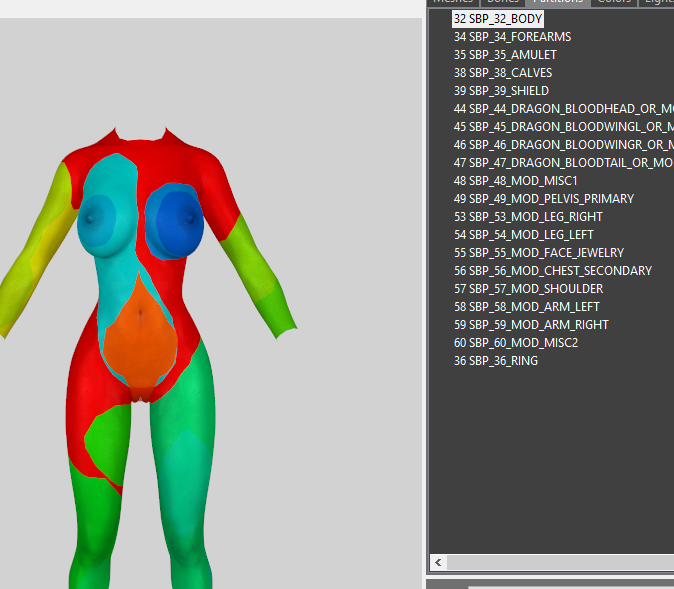
Task: Select the 34 SBP_34_FOREARMS partition
Action: pos(512,37)
